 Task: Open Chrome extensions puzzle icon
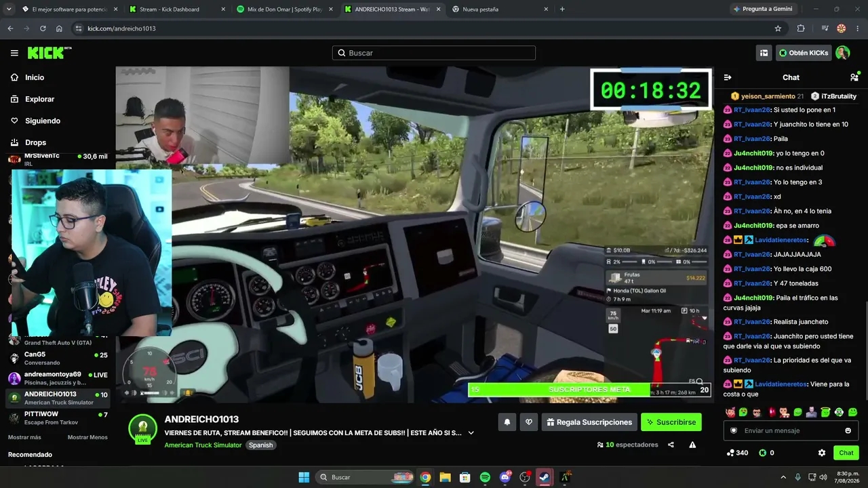[x=801, y=28]
